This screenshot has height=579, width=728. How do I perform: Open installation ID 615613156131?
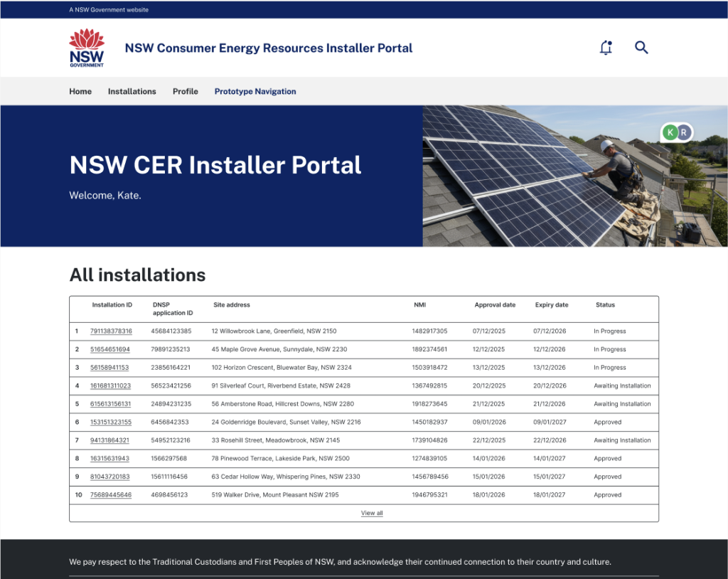point(110,404)
